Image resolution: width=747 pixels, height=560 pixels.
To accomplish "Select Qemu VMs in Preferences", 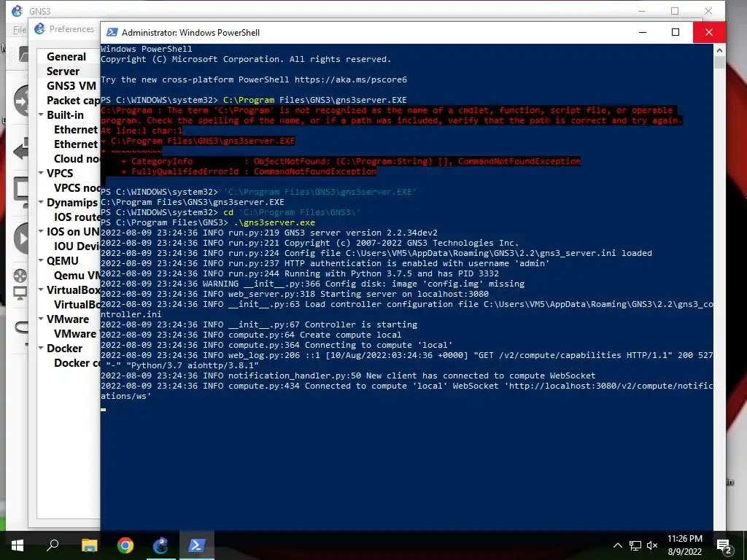I will (x=77, y=275).
